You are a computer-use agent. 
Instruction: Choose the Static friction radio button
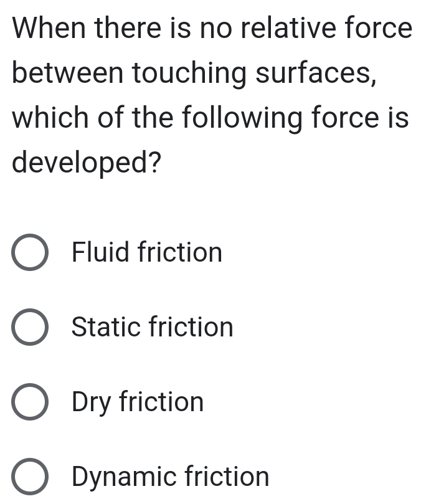coord(29,328)
